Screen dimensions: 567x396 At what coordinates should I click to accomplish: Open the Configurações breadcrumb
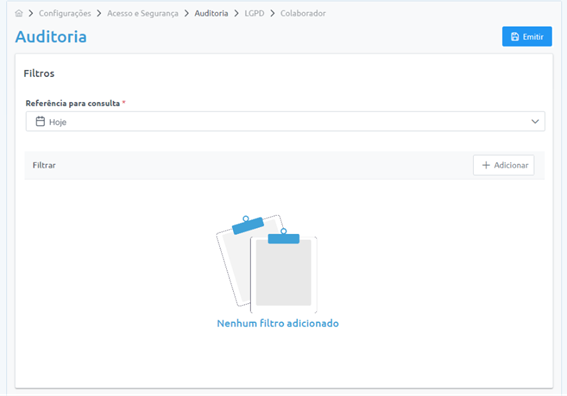[65, 13]
